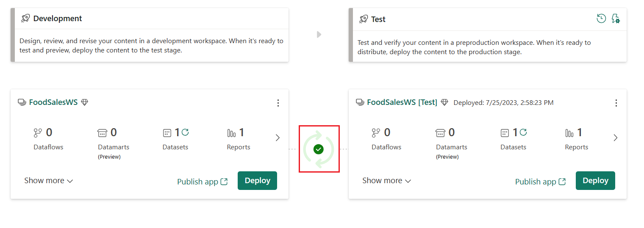Click Datamarts icon in Test card
Screen dimensions: 644x228
pos(440,133)
